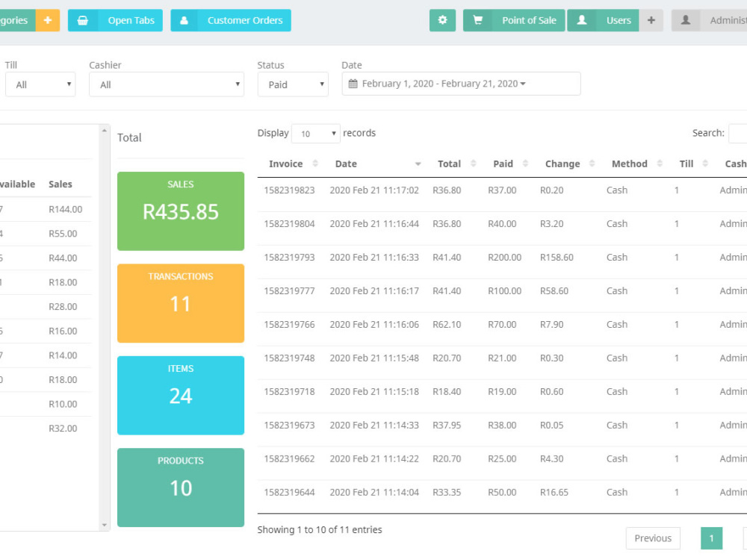Sort by Invoice column arrows
Image resolution: width=747 pixels, height=560 pixels.
pos(315,164)
